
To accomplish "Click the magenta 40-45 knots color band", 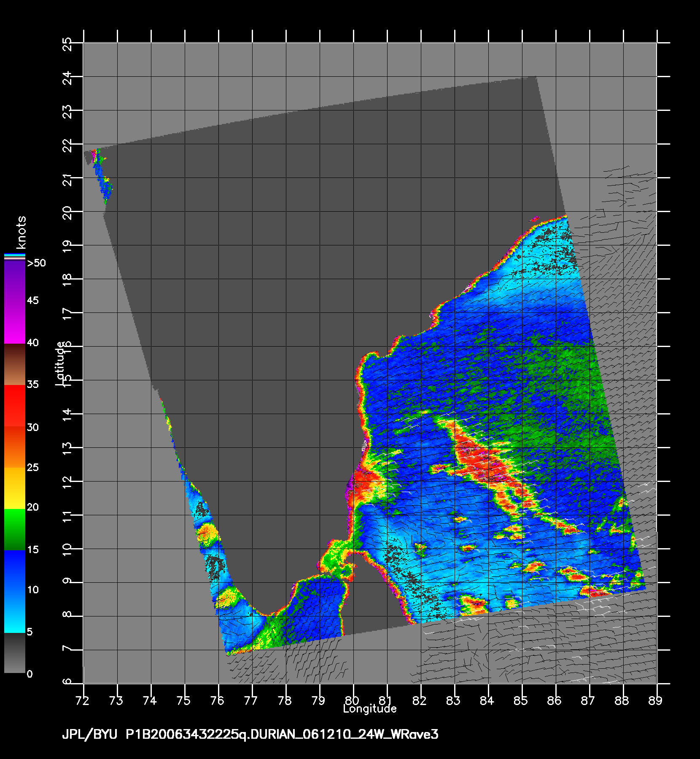I will pos(15,322).
